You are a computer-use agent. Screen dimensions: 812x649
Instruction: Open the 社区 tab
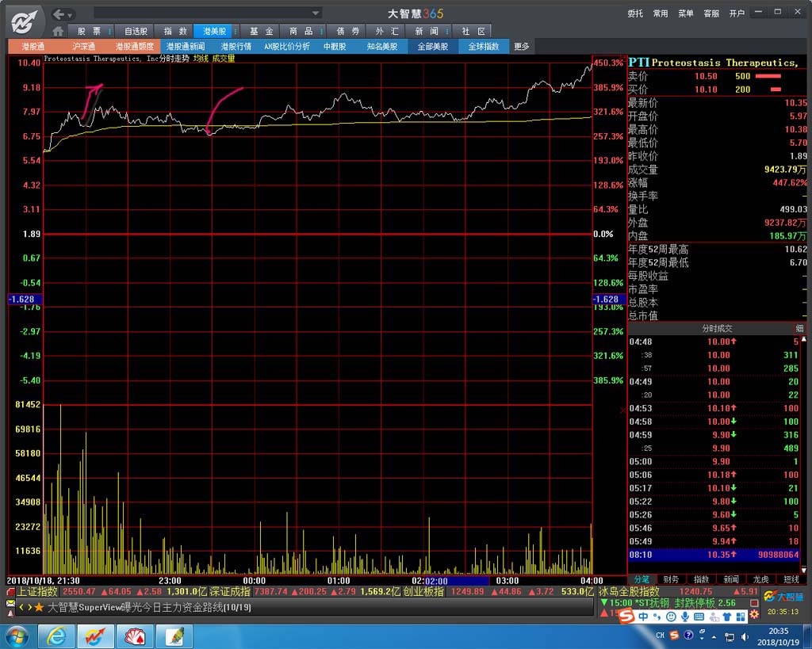[x=473, y=31]
